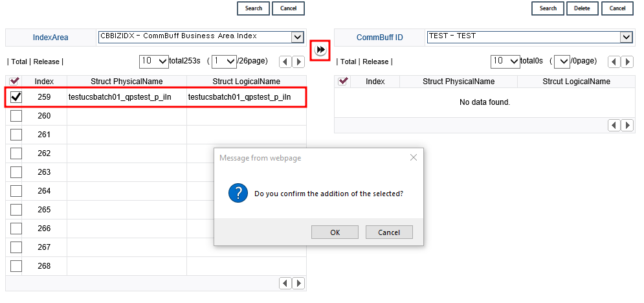Click previous page arrow below left table
Screen dimensions: 644x303
point(285,283)
